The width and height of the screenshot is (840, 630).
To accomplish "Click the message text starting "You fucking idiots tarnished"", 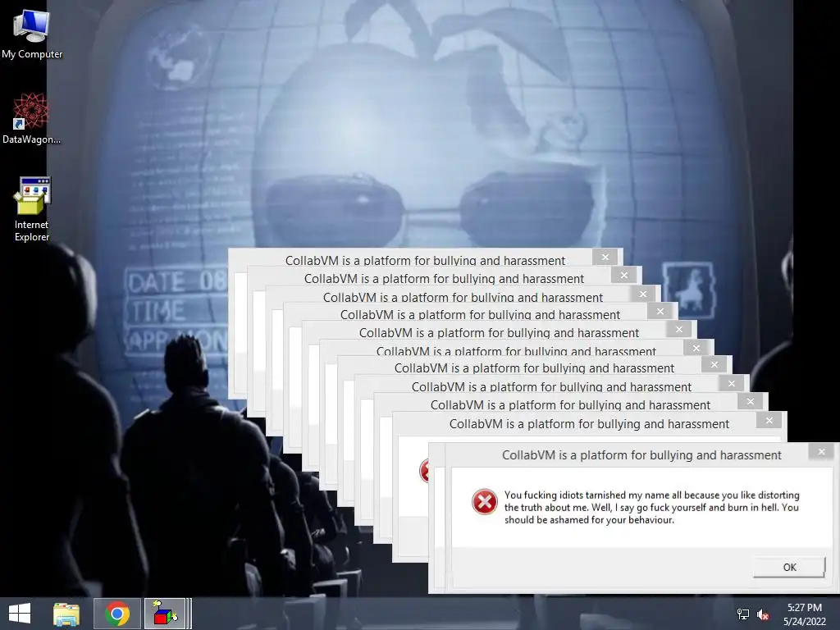I will (651, 507).
